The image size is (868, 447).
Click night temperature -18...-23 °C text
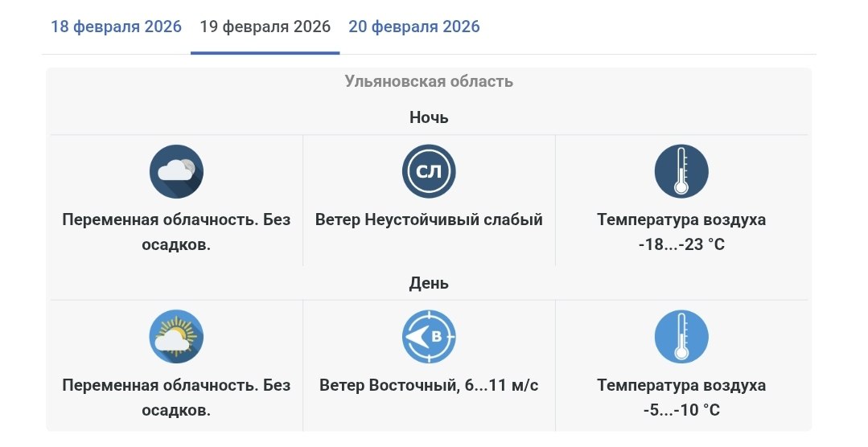click(681, 244)
